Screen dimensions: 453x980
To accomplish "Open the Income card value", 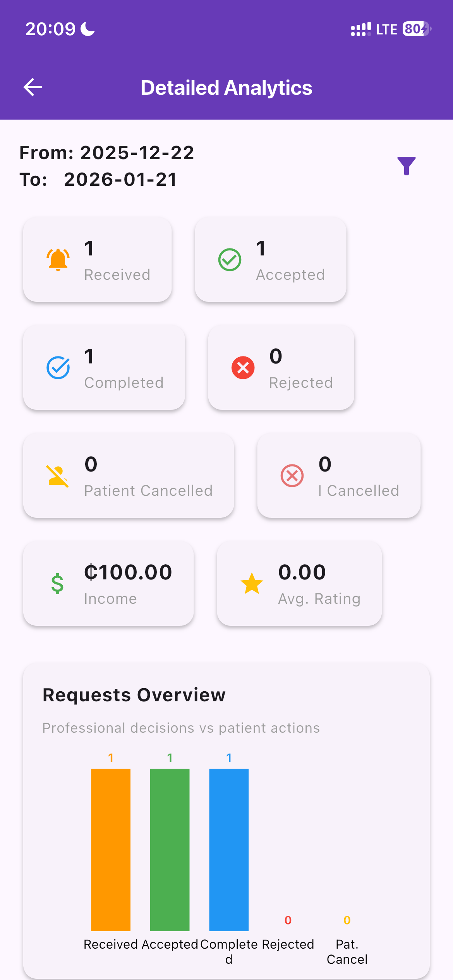I will [128, 572].
